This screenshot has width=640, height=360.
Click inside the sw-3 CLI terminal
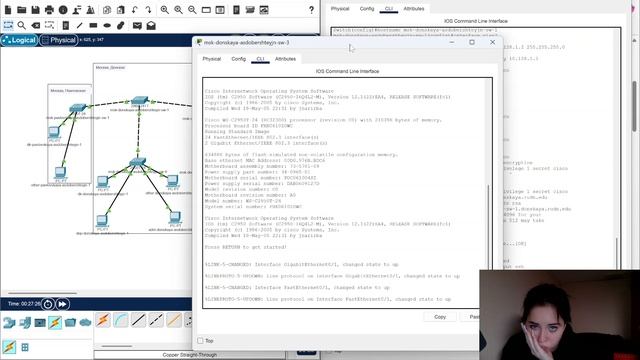(x=345, y=193)
